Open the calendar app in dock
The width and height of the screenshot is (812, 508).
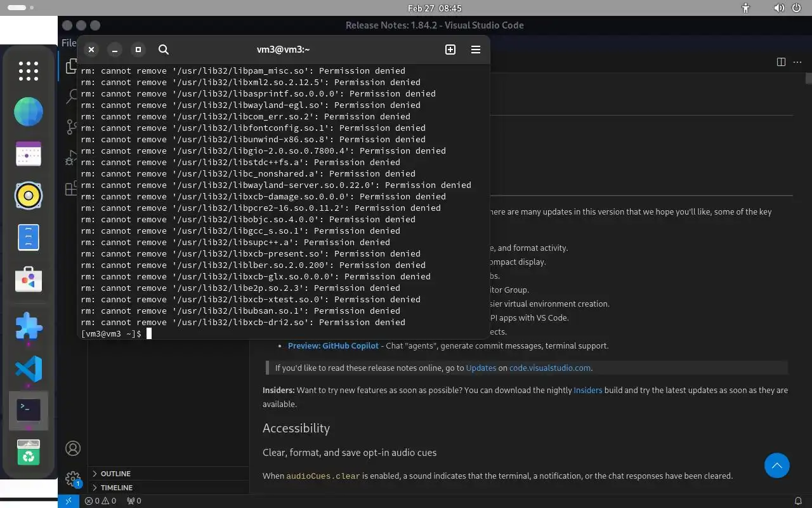tap(29, 154)
